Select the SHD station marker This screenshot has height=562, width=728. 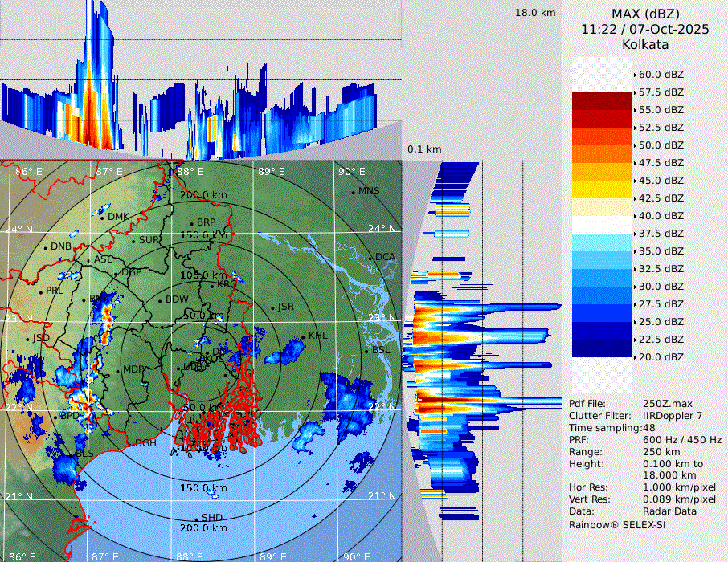(196, 519)
